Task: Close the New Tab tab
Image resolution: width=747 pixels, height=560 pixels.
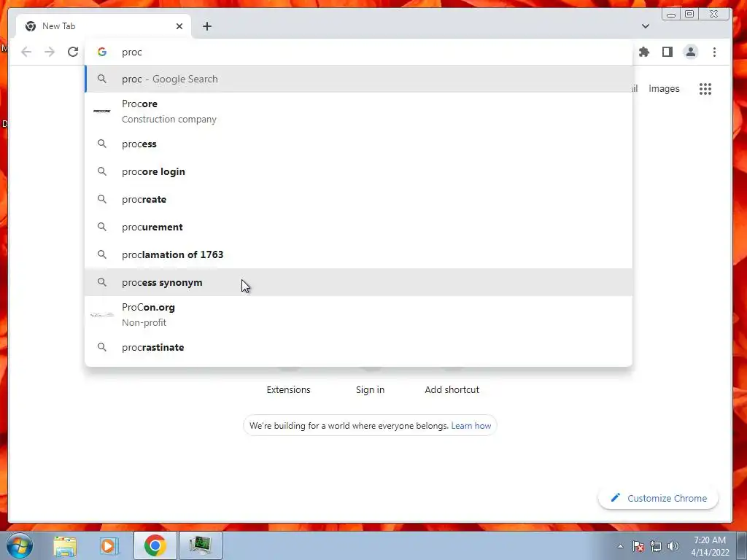Action: tap(179, 26)
